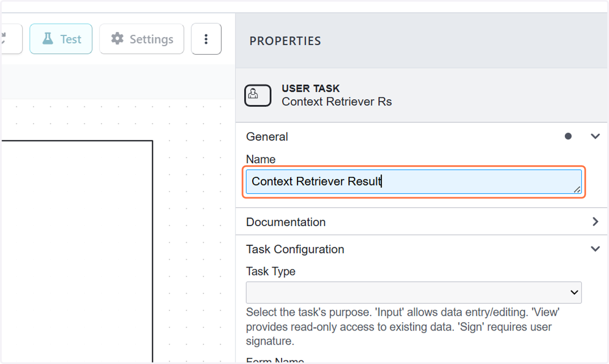Click the PROPERTIES panel title
Viewport: 609px width, 364px height.
point(285,41)
